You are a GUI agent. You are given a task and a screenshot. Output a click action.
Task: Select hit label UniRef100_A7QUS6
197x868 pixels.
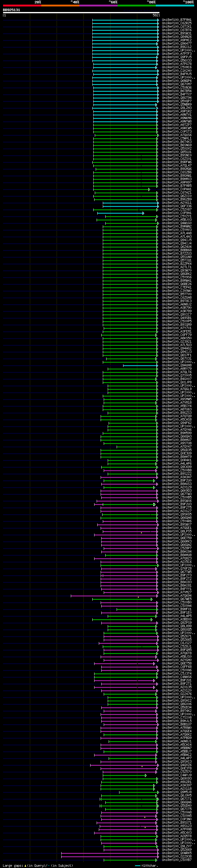(176, 135)
